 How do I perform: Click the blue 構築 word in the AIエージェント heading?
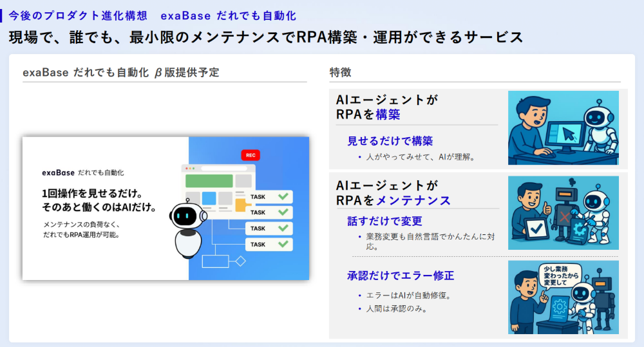[x=388, y=115]
